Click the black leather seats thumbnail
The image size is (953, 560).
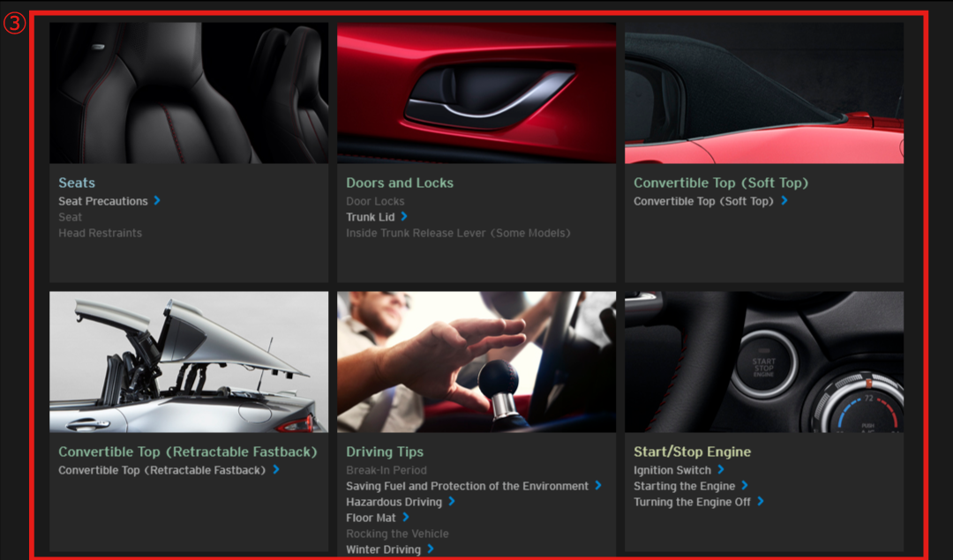[x=189, y=93]
